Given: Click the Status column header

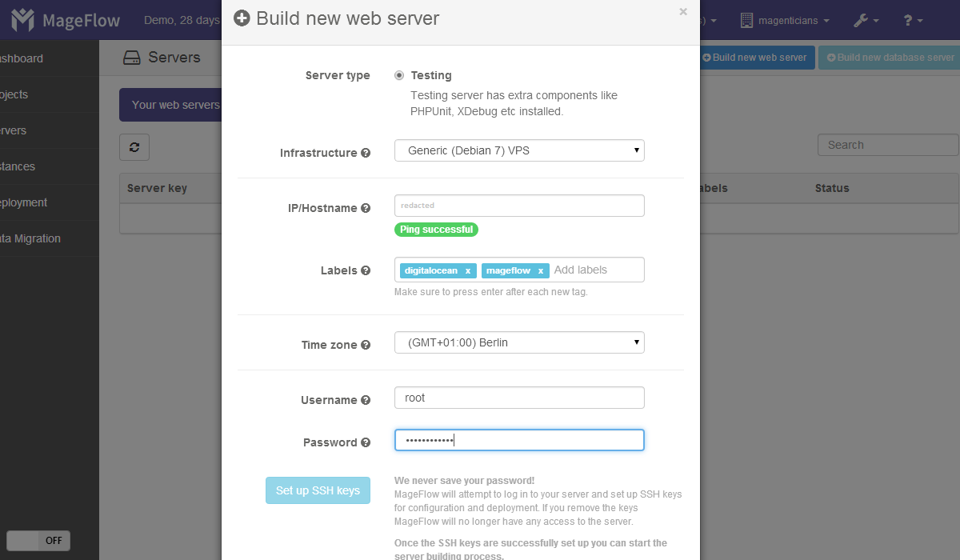Looking at the screenshot, I should pos(832,189).
